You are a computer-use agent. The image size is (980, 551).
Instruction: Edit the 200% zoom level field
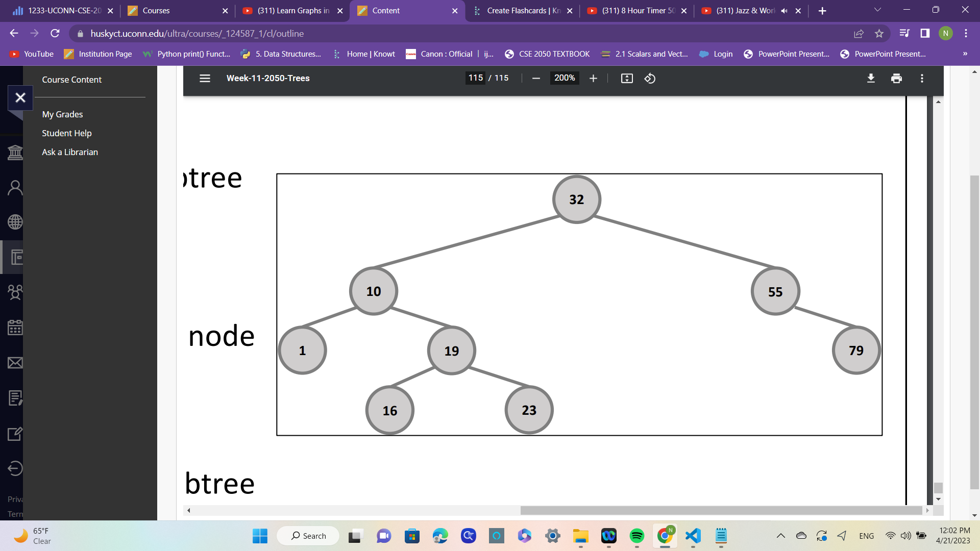pos(565,78)
